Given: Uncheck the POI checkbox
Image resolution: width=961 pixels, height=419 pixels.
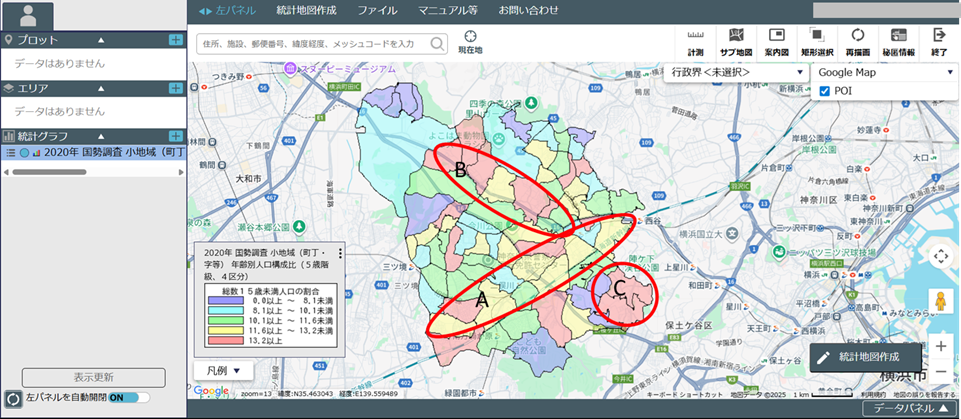Looking at the screenshot, I should [x=824, y=91].
